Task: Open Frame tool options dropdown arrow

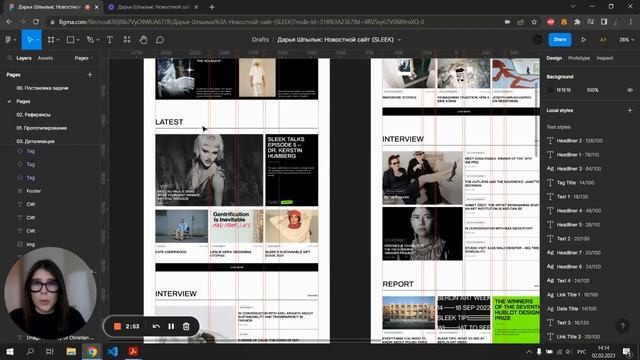Action: (58, 40)
